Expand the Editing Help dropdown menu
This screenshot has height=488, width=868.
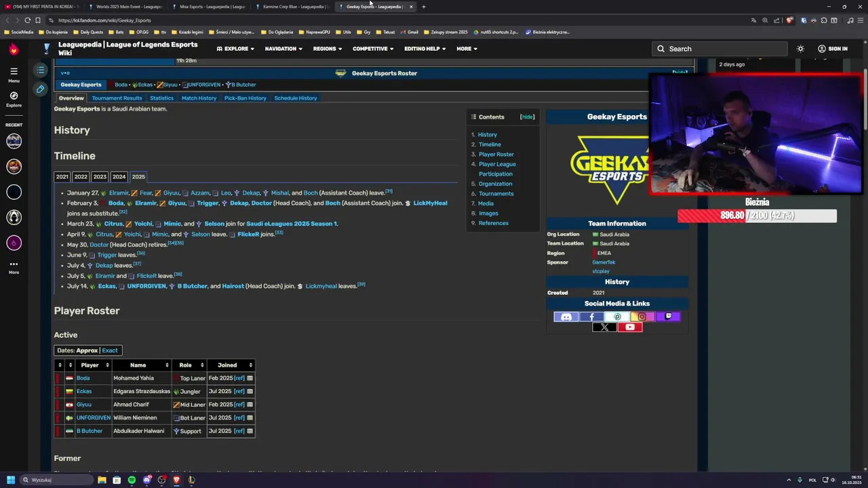tap(425, 49)
